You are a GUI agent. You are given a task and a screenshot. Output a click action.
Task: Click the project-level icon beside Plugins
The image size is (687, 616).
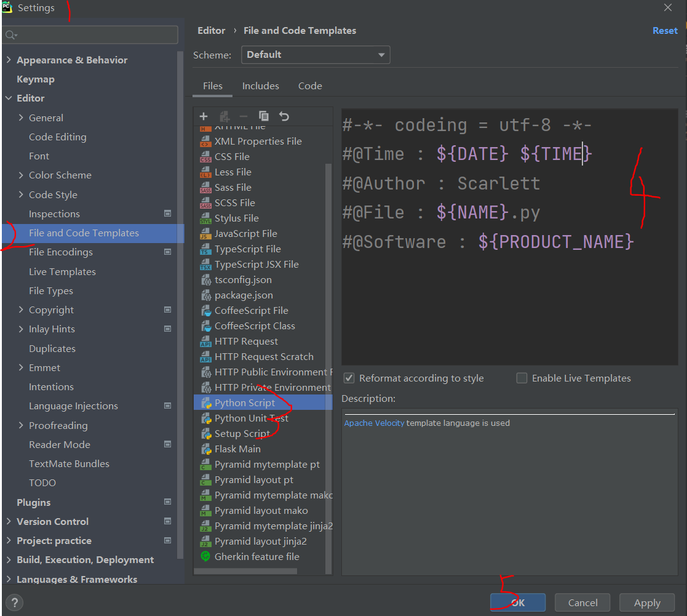pos(167,502)
